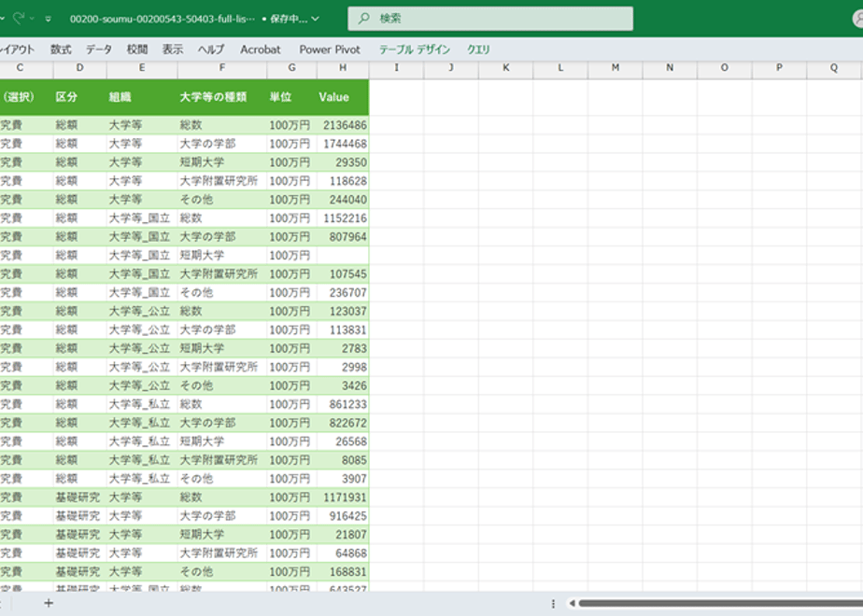Click the Redo arrow icon in the title bar
863x616 pixels.
pos(18,18)
